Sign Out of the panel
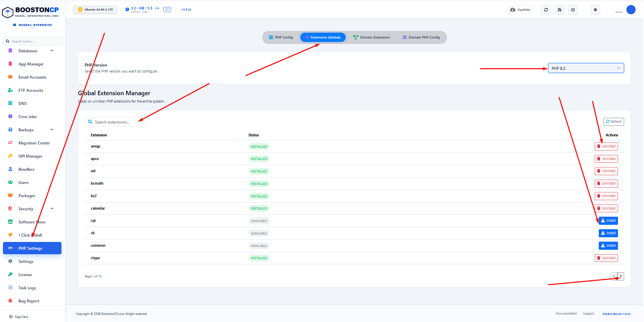This screenshot has height=322, width=644. tap(19, 317)
